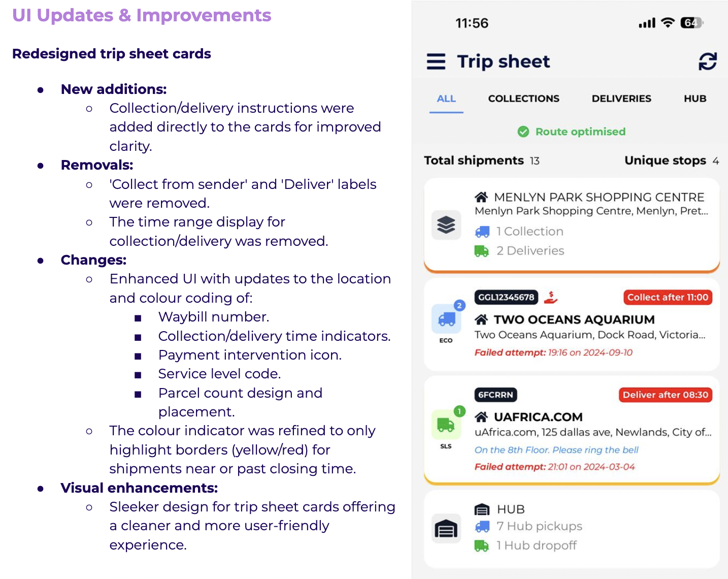Click the hub warehouse icon tile
This screenshot has width=728, height=579.
pos(446,529)
